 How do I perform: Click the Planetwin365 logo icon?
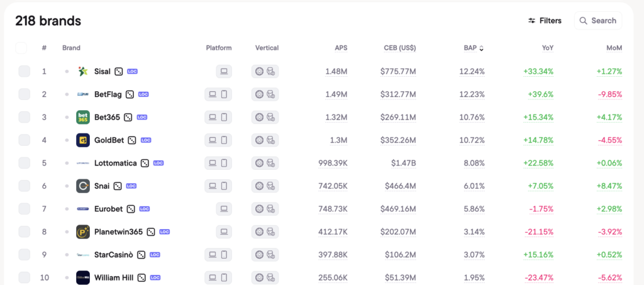click(x=83, y=232)
